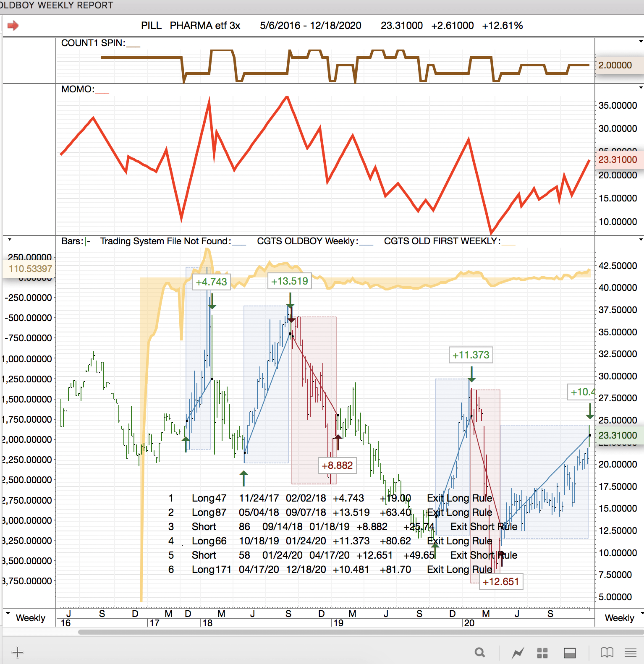Click the PILL ticker symbol in header

pyautogui.click(x=151, y=26)
